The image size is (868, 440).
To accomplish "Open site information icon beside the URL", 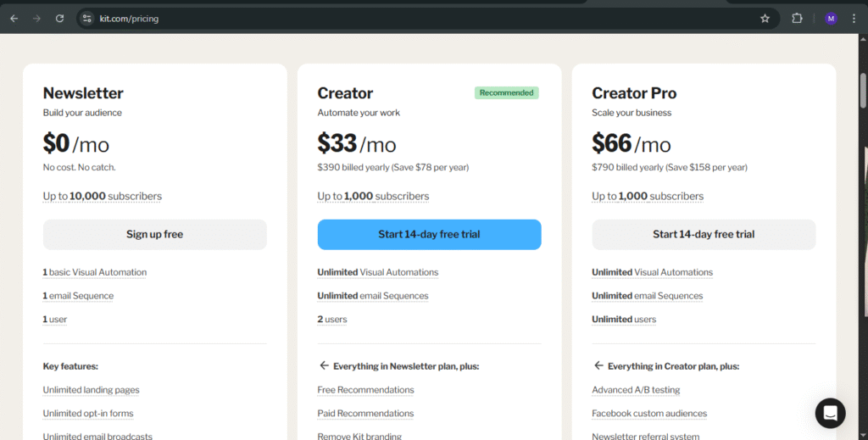I will coord(87,19).
